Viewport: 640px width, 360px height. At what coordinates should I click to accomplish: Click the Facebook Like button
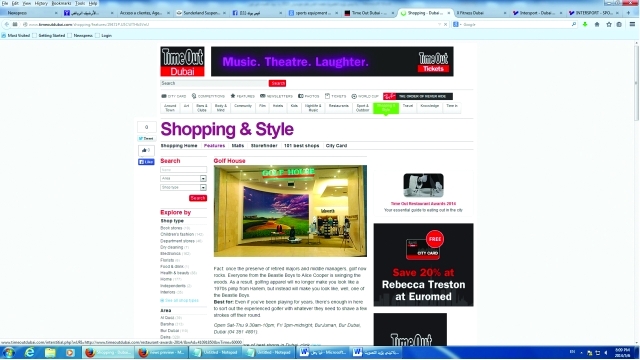[x=146, y=162]
